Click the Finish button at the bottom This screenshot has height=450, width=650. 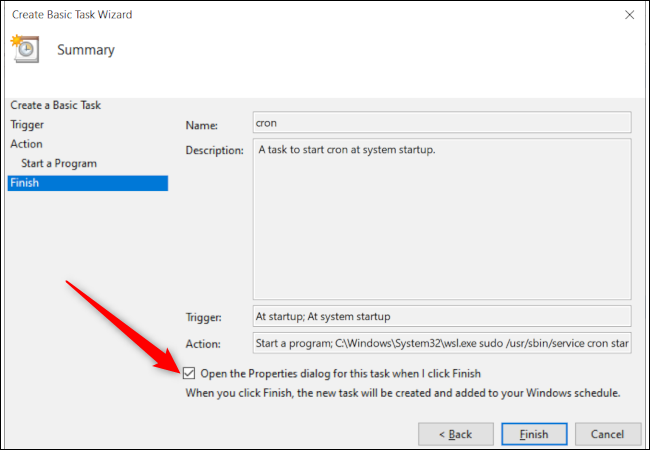(533, 434)
